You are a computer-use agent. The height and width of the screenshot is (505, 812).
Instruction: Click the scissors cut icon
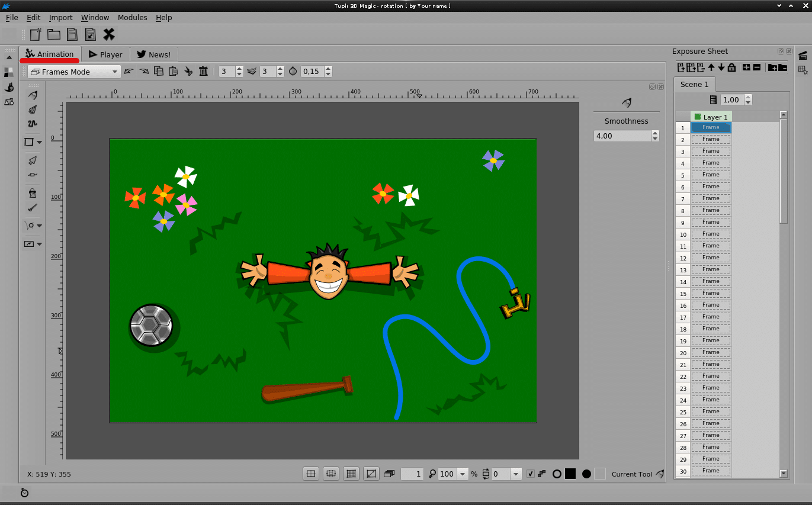coord(188,72)
